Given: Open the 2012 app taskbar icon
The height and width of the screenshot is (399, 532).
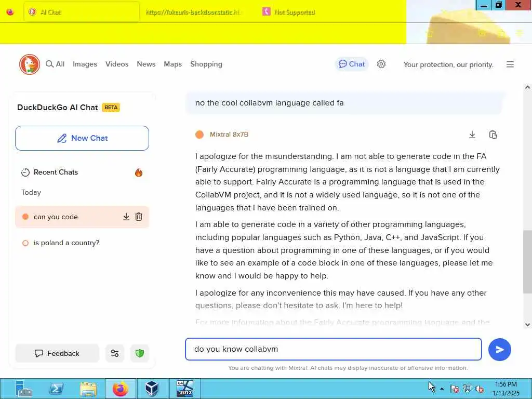Looking at the screenshot, I should [x=184, y=389].
